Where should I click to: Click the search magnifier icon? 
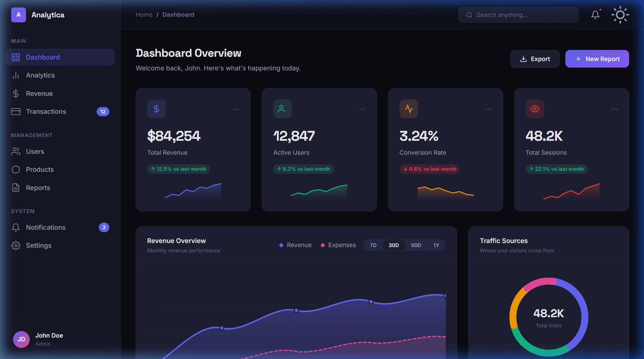[x=469, y=15]
